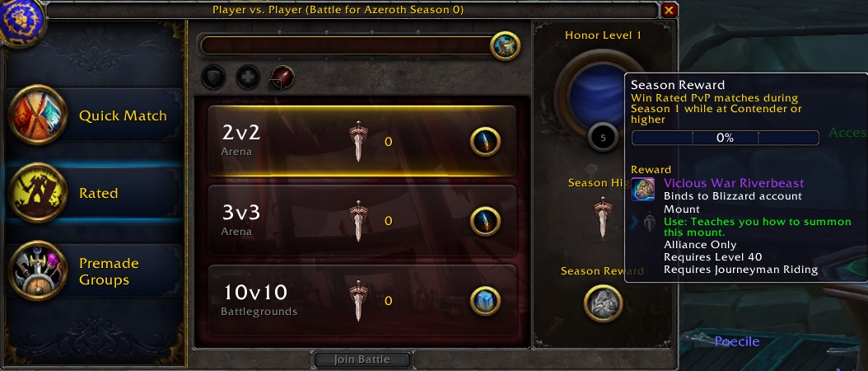Select the 3v3 Arena bracket

coord(362,221)
